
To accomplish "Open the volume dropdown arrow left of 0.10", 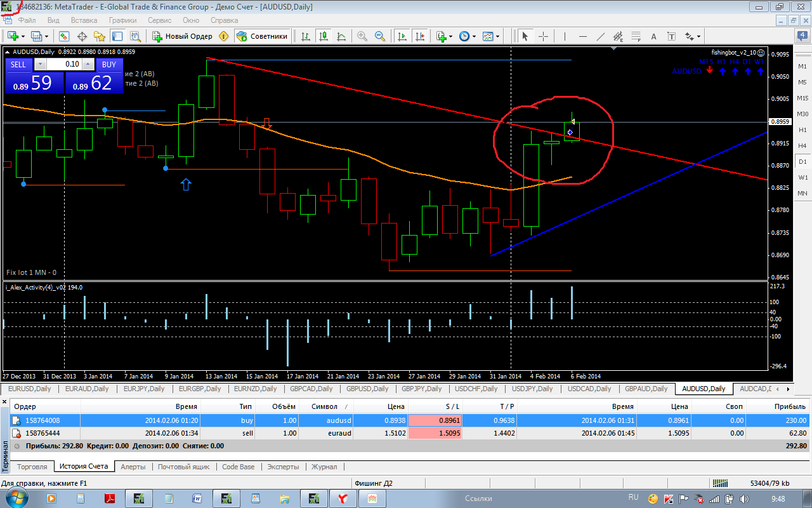I will [40, 64].
